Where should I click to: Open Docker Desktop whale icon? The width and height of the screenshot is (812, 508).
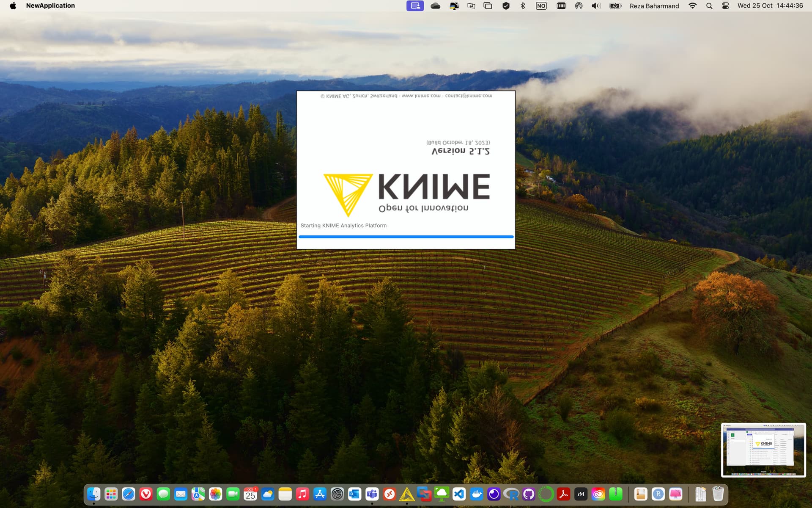click(x=476, y=494)
